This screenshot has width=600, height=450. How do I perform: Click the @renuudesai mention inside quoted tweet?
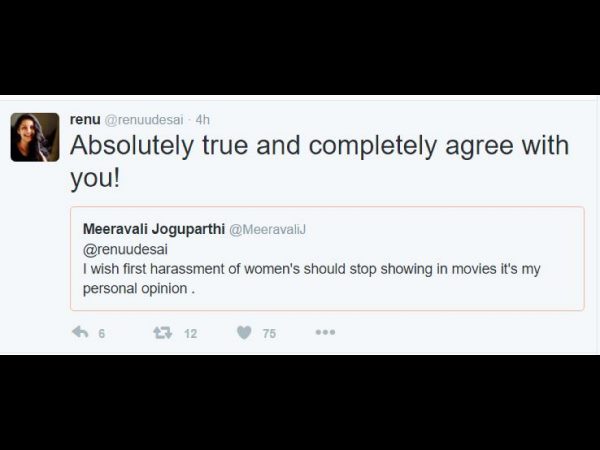[120, 250]
